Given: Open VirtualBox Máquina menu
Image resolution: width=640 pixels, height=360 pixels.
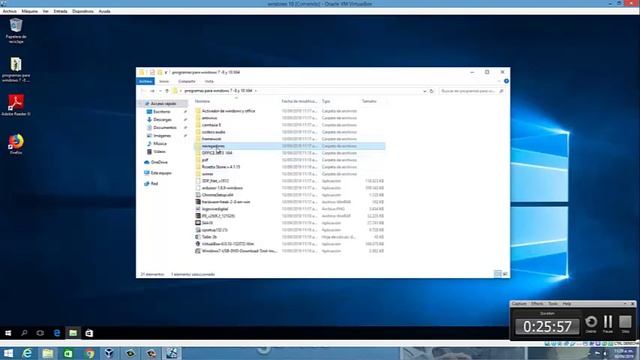Looking at the screenshot, I should [x=30, y=11].
